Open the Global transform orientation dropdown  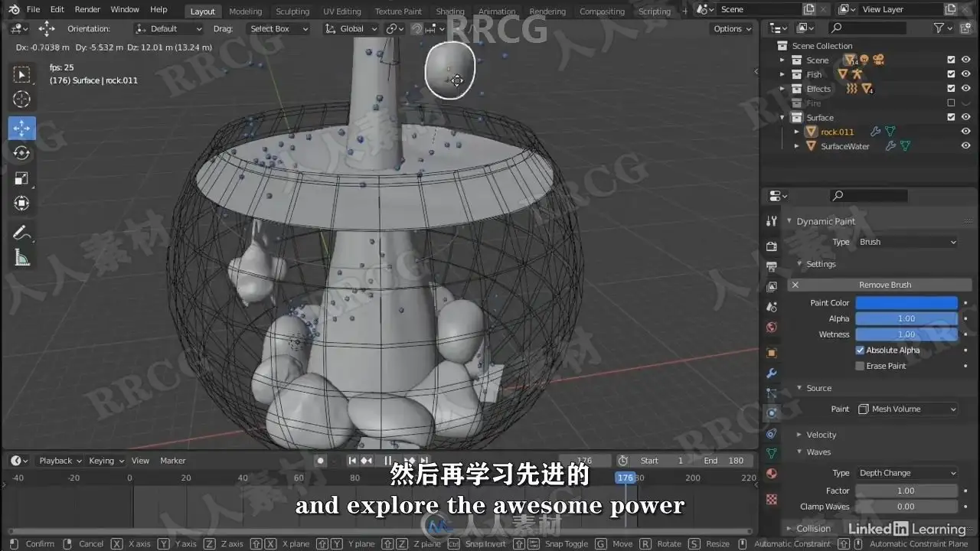[351, 28]
